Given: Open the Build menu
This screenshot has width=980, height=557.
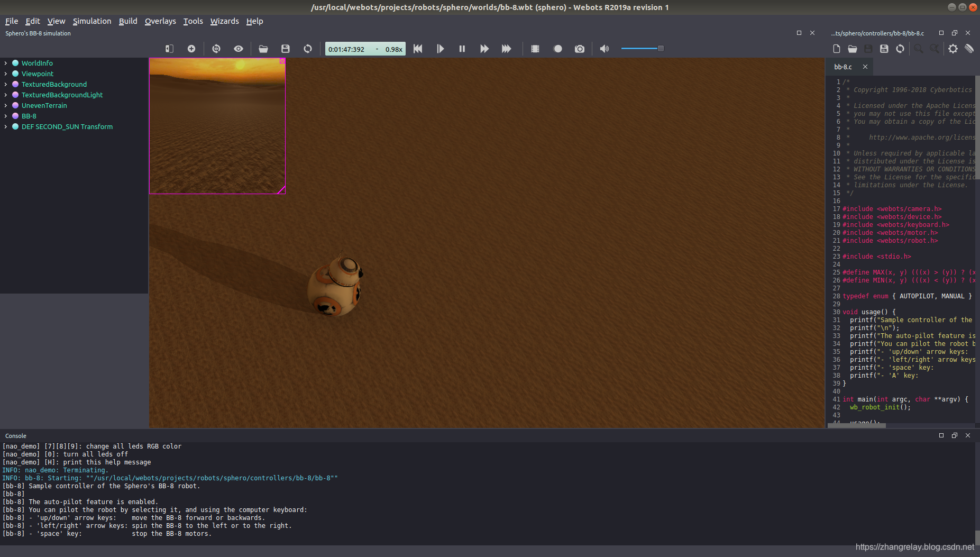Looking at the screenshot, I should click(x=128, y=21).
